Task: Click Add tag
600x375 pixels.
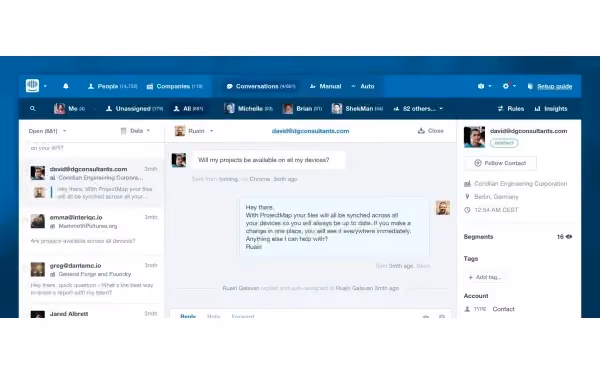Action: click(484, 277)
